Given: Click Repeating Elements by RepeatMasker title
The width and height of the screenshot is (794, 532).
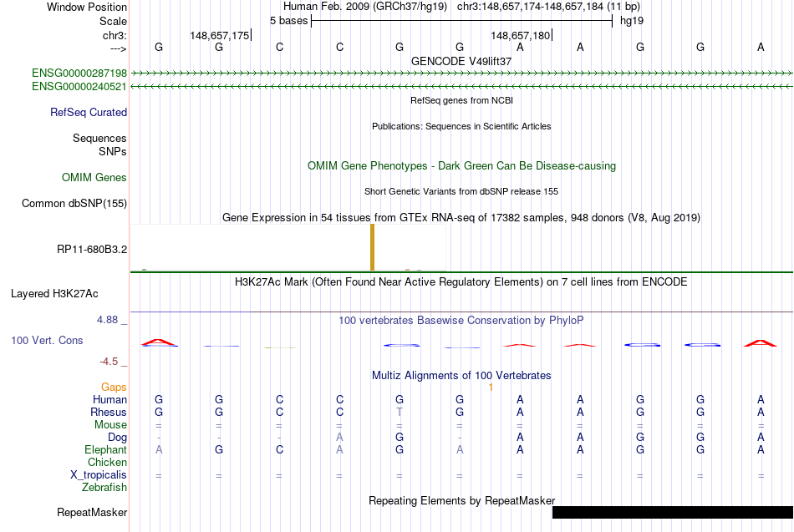Looking at the screenshot, I should pos(461,501).
